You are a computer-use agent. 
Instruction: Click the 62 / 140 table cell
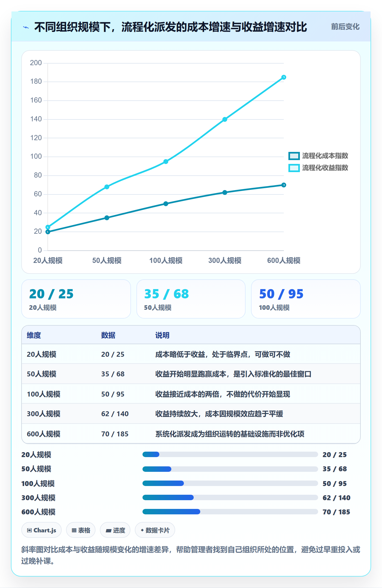(x=115, y=414)
